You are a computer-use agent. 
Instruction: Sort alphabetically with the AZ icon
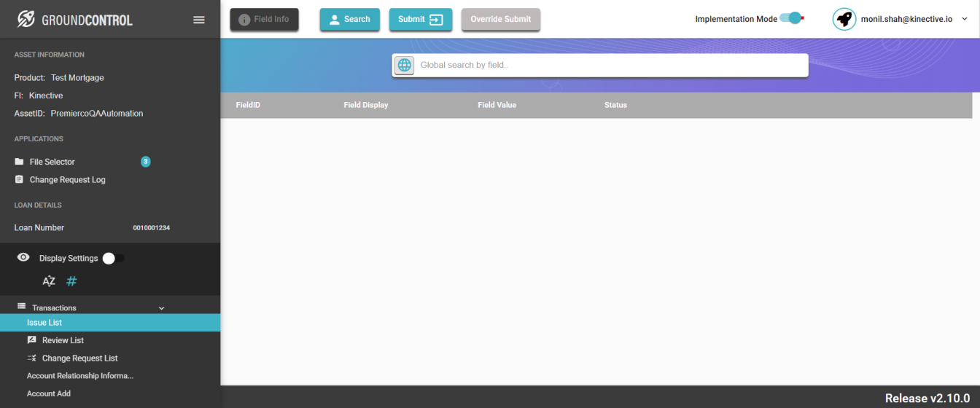[x=49, y=281]
